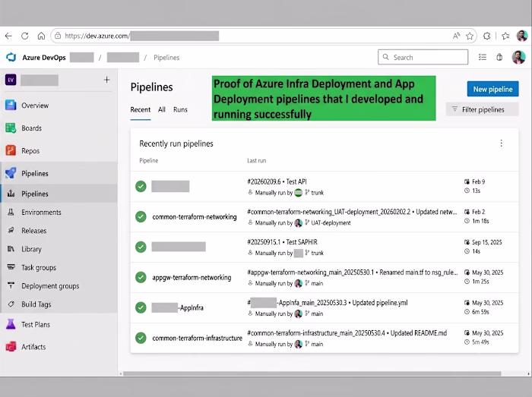The image size is (532, 397).
Task: Open Environments in the sidebar
Action: tap(41, 212)
